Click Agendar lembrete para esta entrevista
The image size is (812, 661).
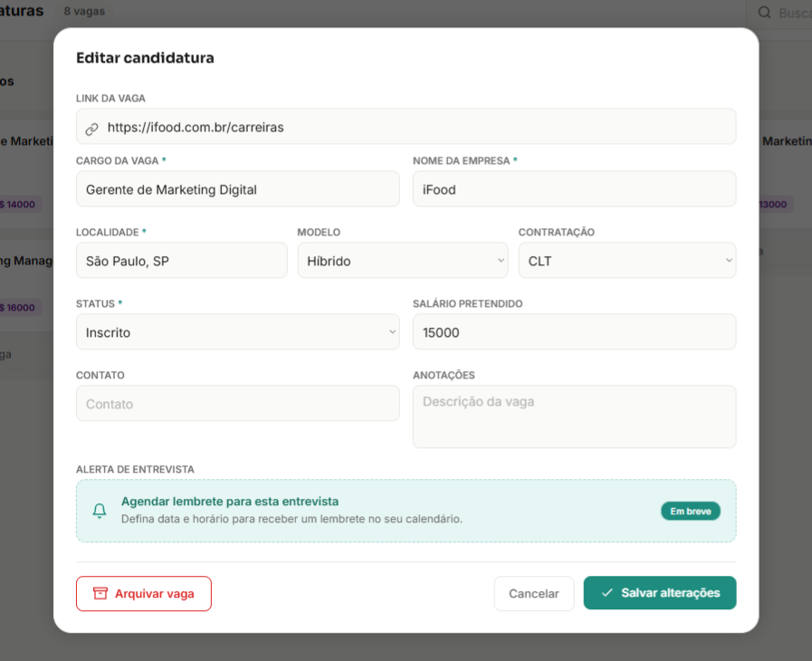point(230,502)
